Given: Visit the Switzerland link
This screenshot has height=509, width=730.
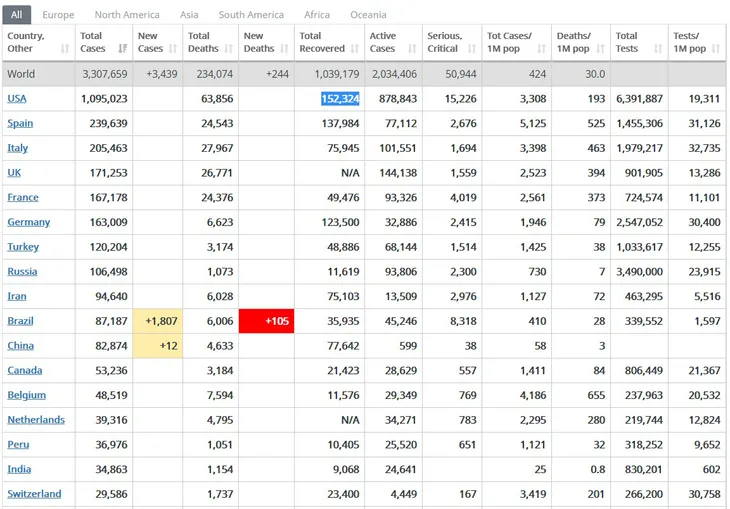Looking at the screenshot, I should 34,494.
